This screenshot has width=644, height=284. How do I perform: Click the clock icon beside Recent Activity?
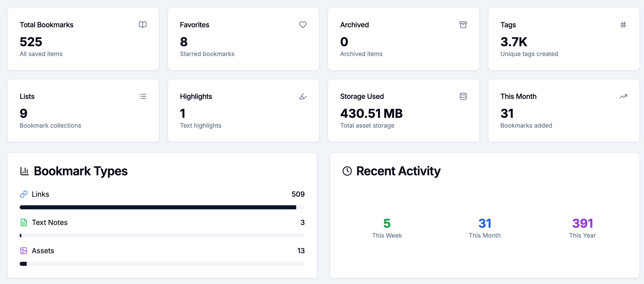[347, 171]
